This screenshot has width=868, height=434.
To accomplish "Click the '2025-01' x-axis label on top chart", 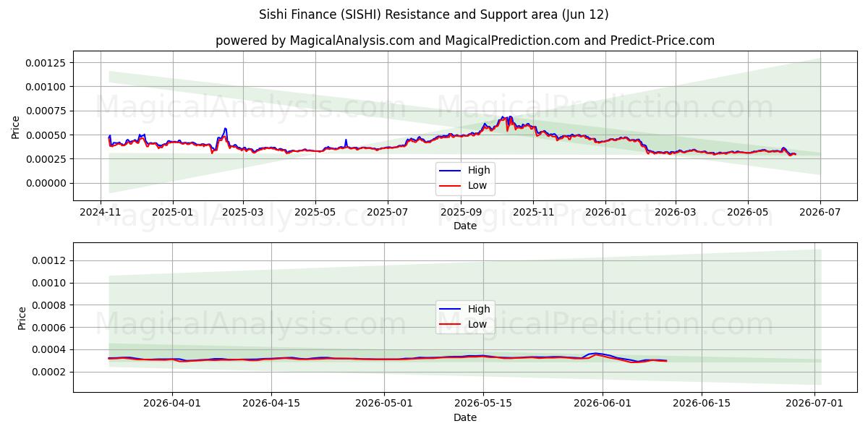I will [173, 213].
